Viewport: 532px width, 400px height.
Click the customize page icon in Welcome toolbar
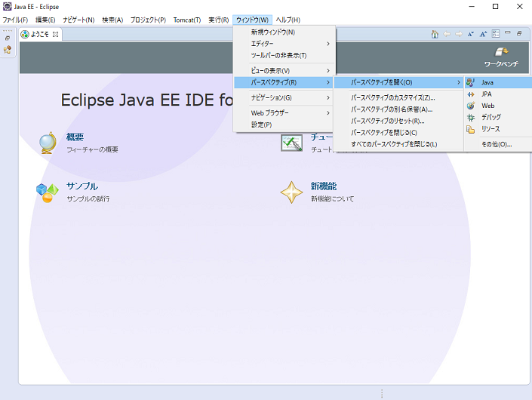[x=496, y=34]
